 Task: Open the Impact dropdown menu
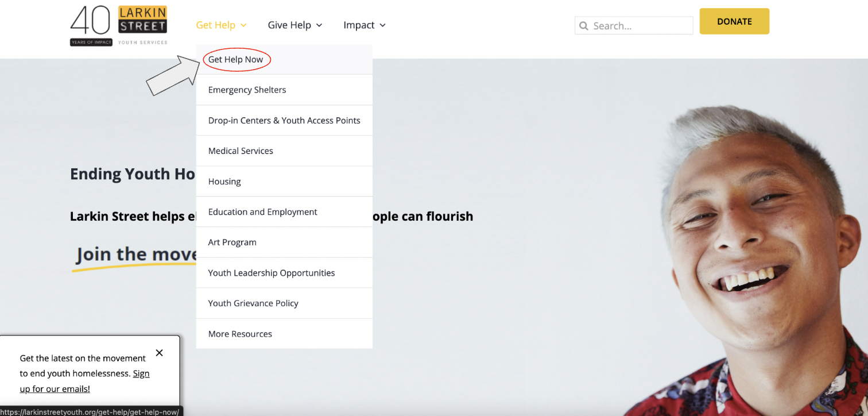[x=365, y=25]
